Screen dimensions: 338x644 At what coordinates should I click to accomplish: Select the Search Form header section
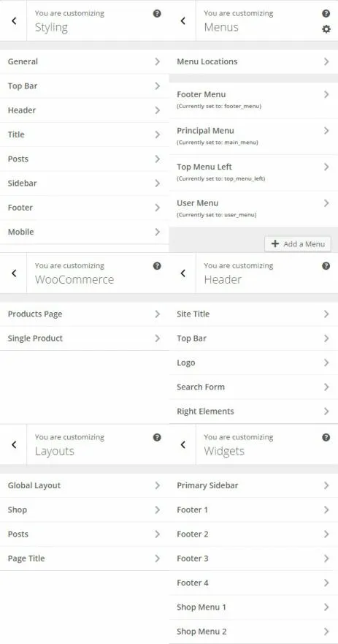point(253,387)
